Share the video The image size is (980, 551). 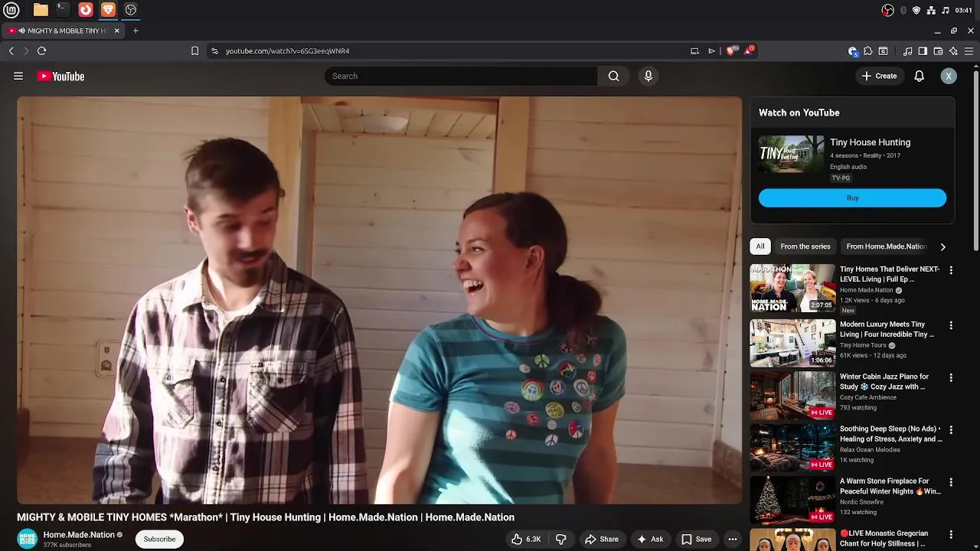click(x=602, y=539)
